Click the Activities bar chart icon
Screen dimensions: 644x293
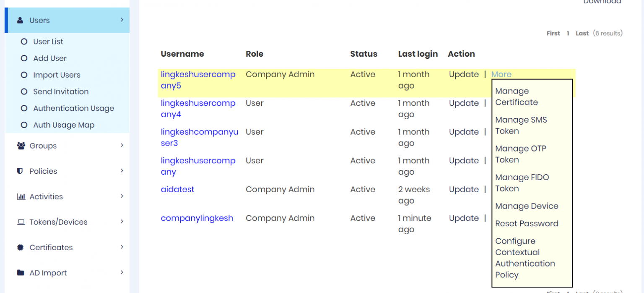coord(21,196)
